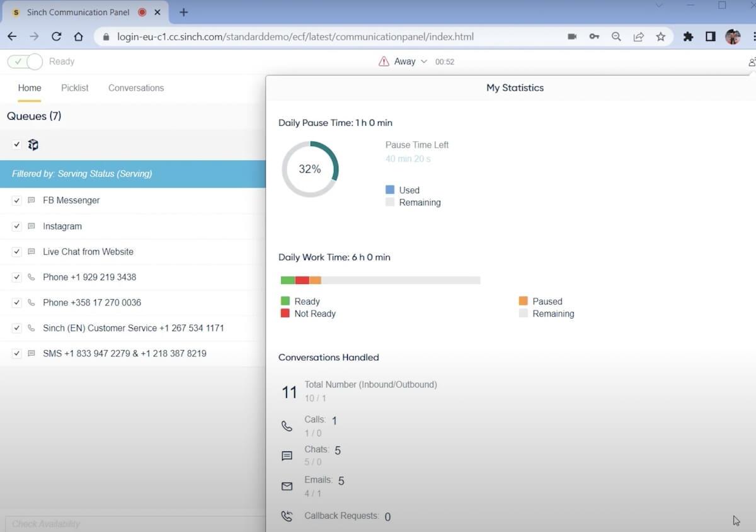This screenshot has width=756, height=532.
Task: Click the Daily Work Time progress bar
Action: tap(381, 280)
